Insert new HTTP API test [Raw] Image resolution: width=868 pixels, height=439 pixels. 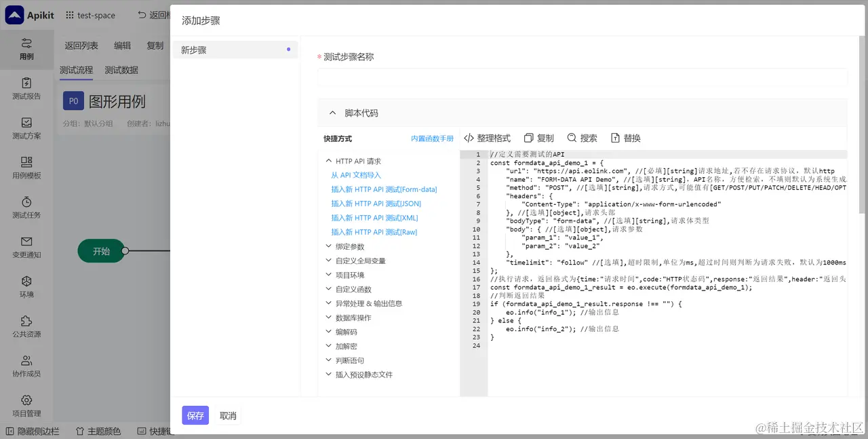pyautogui.click(x=374, y=232)
